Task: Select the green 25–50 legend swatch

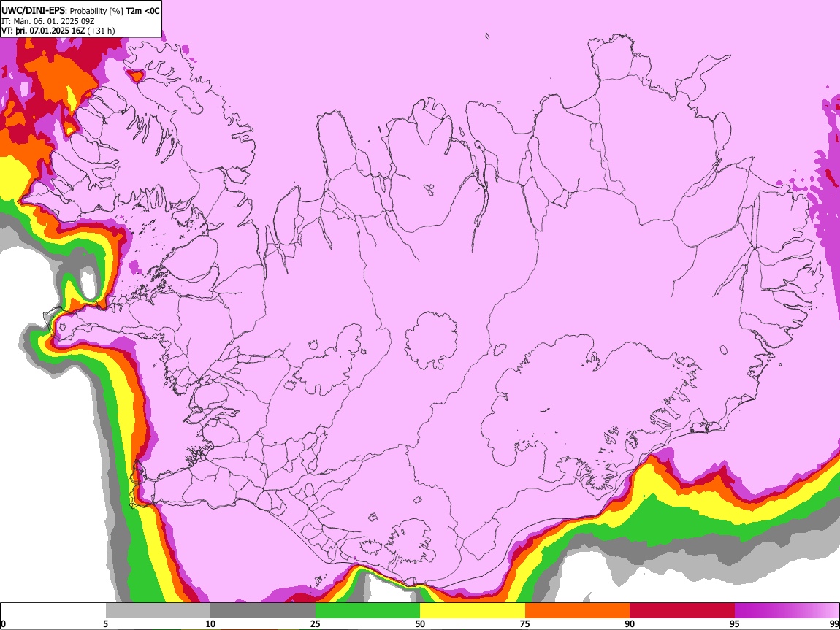Action: coord(367,610)
